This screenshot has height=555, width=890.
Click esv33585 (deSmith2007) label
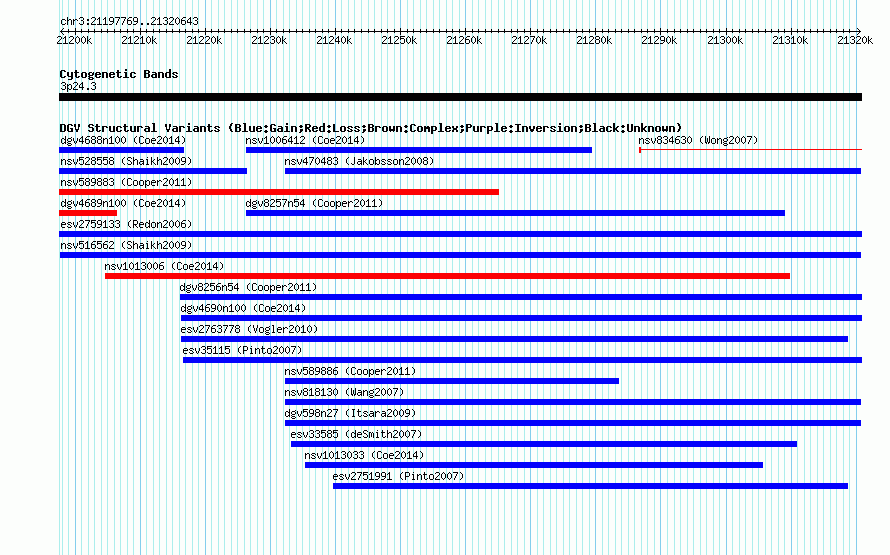click(356, 434)
